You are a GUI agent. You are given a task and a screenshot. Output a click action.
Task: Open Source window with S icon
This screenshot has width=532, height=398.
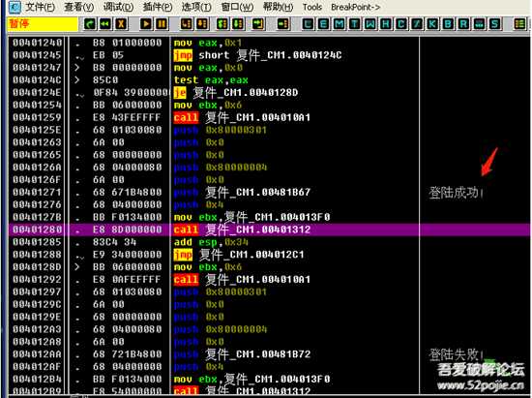pos(494,24)
